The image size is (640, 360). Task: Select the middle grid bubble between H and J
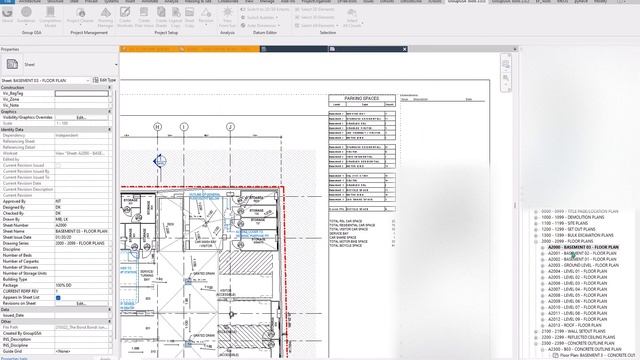pyautogui.click(x=184, y=127)
